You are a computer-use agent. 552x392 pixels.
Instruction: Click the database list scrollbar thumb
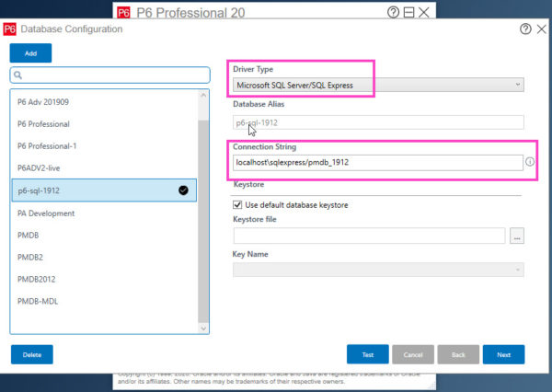click(203, 221)
